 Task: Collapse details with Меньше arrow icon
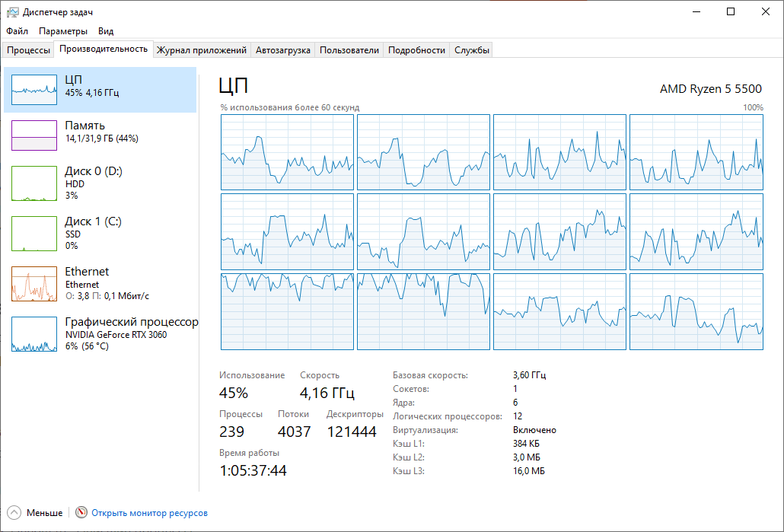click(14, 512)
